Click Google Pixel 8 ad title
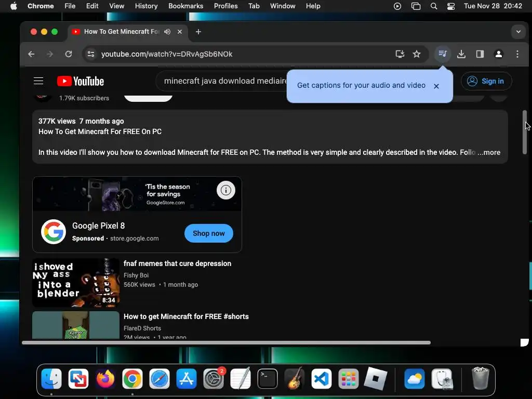Screen dimensions: 532x399 [98, 225]
